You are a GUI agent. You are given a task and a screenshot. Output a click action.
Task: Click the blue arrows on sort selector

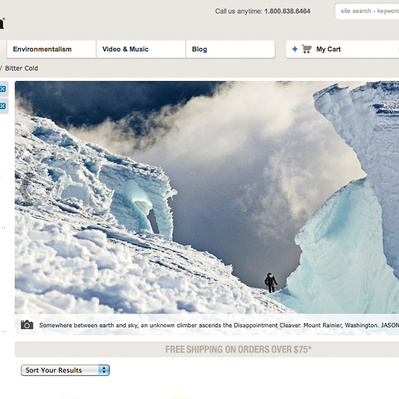pos(104,370)
